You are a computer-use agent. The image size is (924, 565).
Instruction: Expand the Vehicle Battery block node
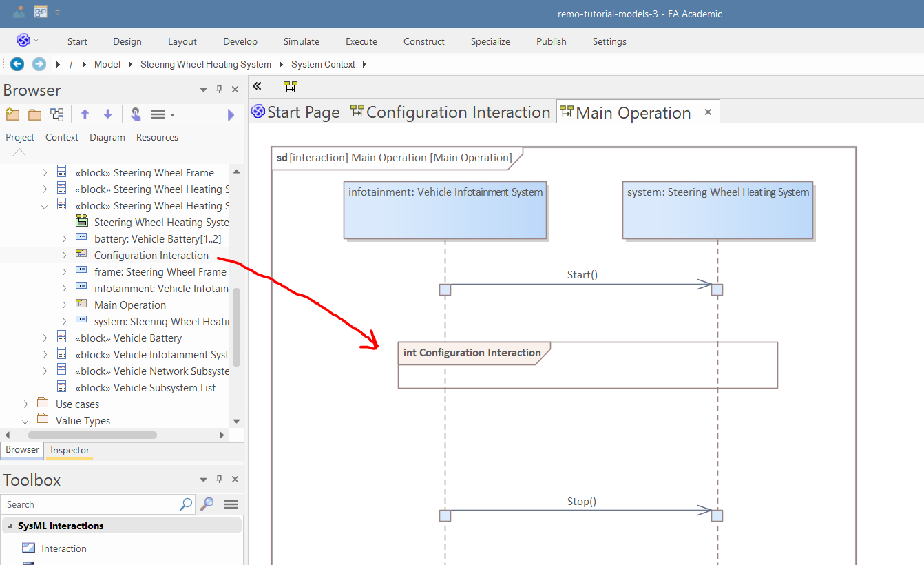45,338
